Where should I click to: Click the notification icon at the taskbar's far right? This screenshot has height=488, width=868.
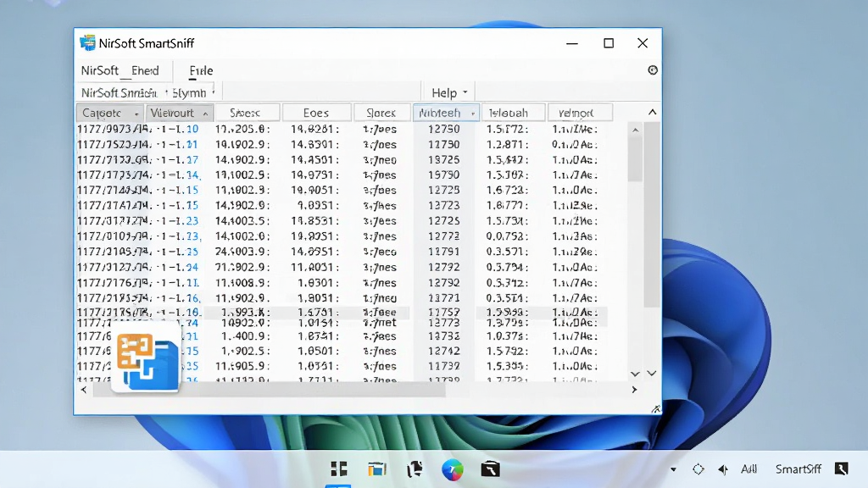pyautogui.click(x=842, y=469)
